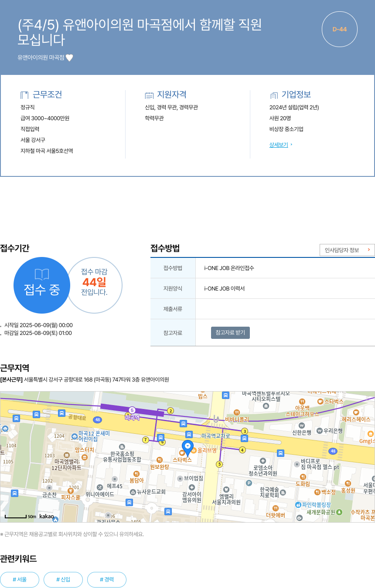Viewport: 375px width, 588px height.
Task: Click the 헤리스헤이스 cafe icon on map
Action: coord(356,412)
